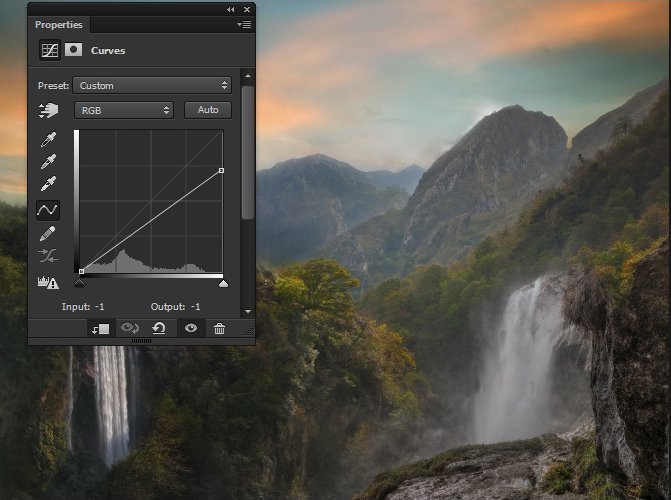Open the RGB channel dropdown
Viewport: 671px width, 500px height.
click(124, 110)
